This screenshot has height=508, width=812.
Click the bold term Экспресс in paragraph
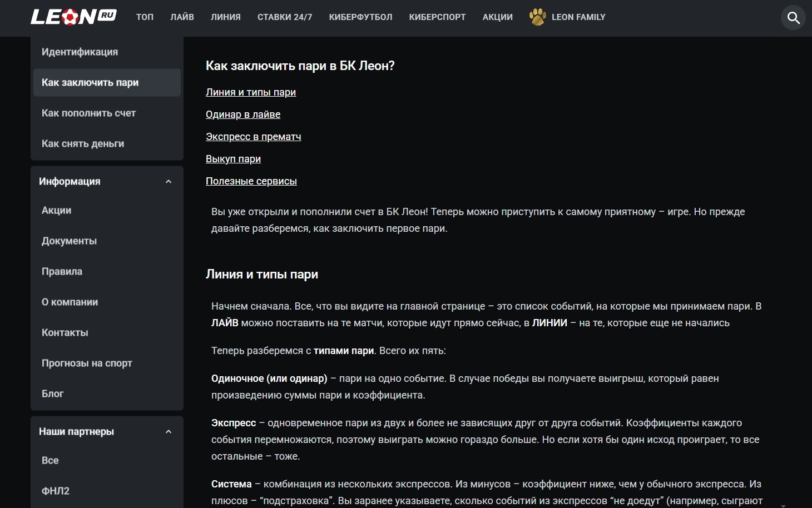point(234,423)
